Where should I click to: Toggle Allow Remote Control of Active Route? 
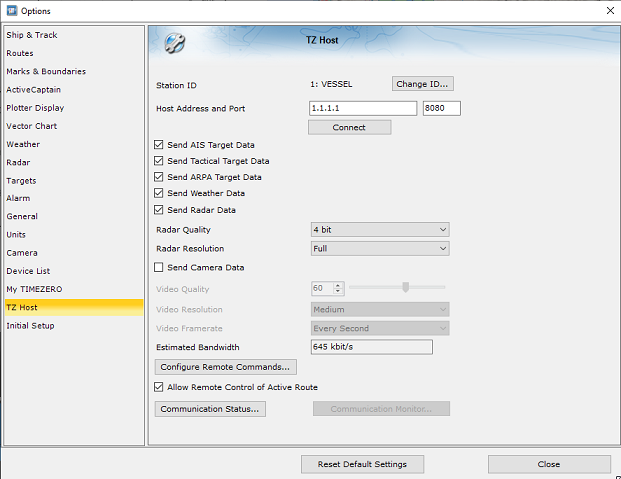click(x=158, y=387)
